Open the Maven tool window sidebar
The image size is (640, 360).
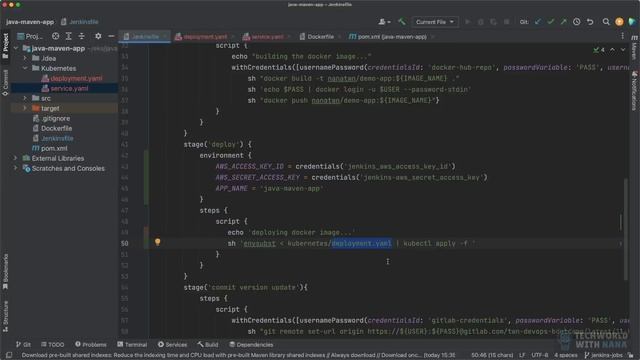coord(634,48)
